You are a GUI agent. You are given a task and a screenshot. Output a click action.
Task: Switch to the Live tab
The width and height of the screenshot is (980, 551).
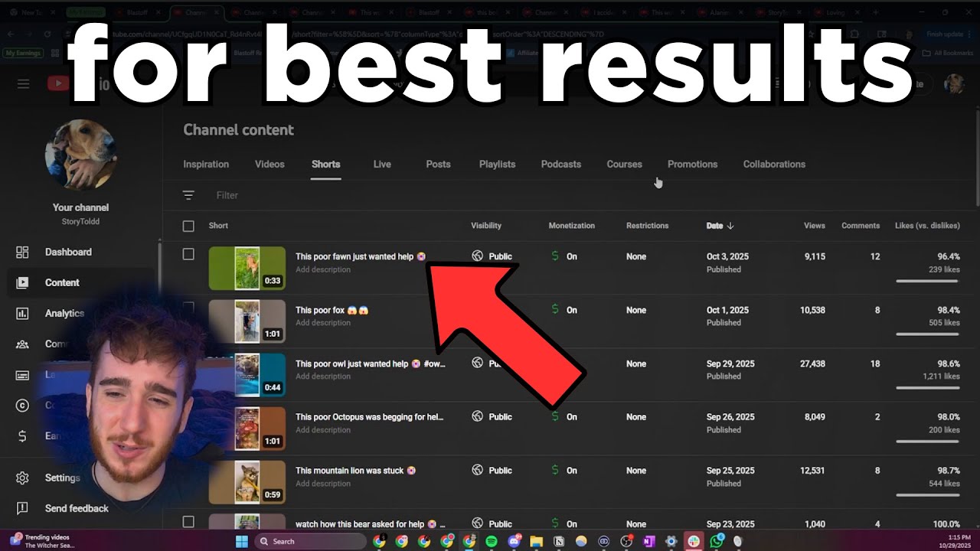(x=382, y=165)
